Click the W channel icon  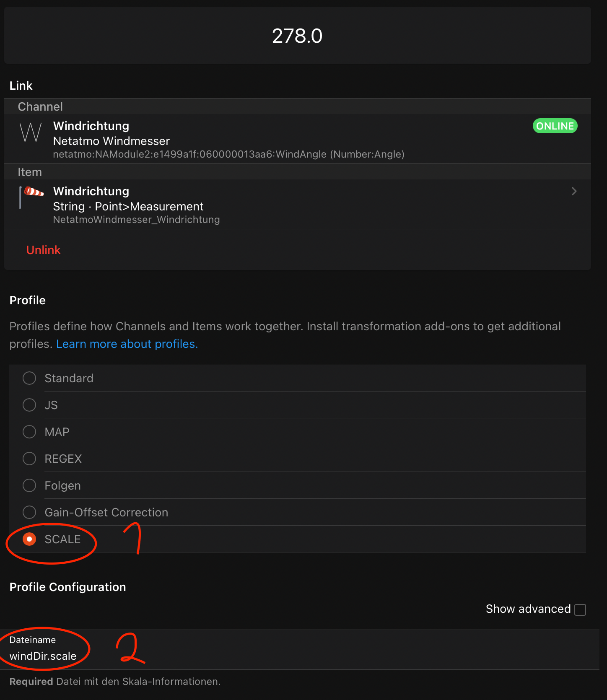[x=31, y=132]
